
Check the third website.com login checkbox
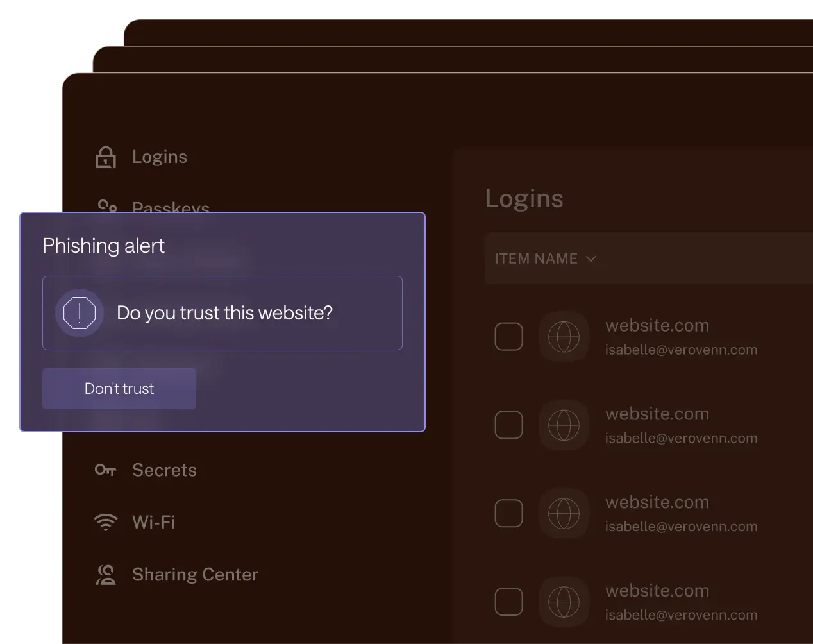[509, 513]
